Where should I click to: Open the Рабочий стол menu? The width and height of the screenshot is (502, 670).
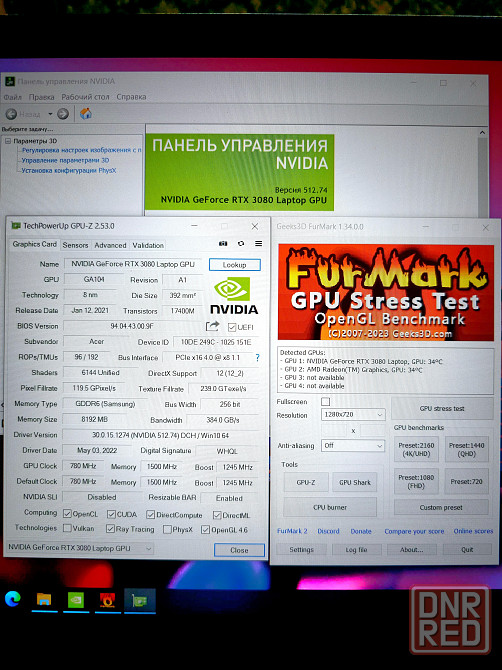pyautogui.click(x=85, y=97)
